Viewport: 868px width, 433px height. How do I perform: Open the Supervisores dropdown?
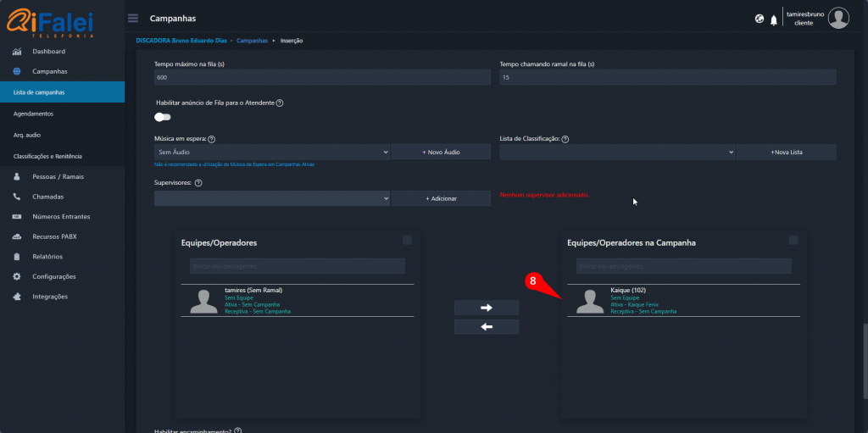point(272,198)
